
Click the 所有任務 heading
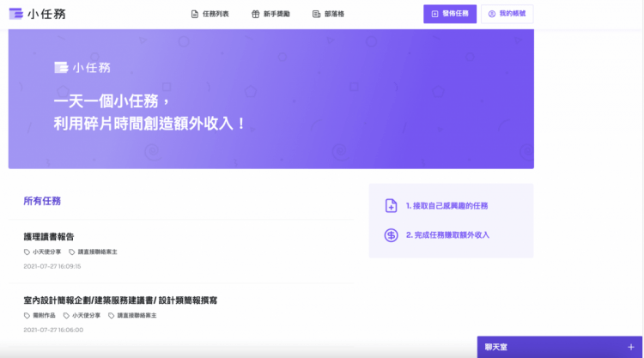point(42,201)
